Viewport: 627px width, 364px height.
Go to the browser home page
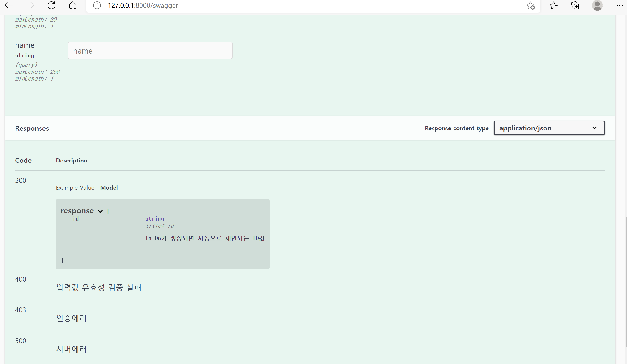click(73, 5)
